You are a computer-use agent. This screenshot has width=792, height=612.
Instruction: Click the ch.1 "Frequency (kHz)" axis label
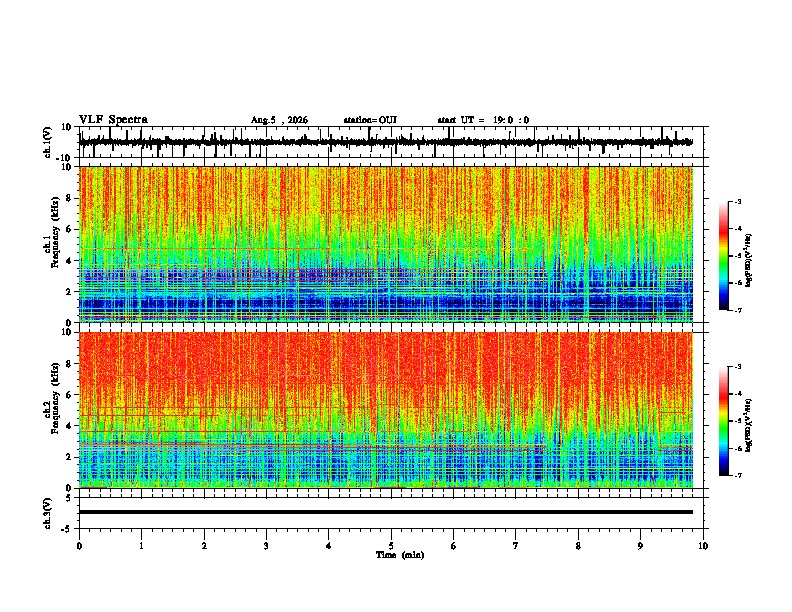(56, 233)
